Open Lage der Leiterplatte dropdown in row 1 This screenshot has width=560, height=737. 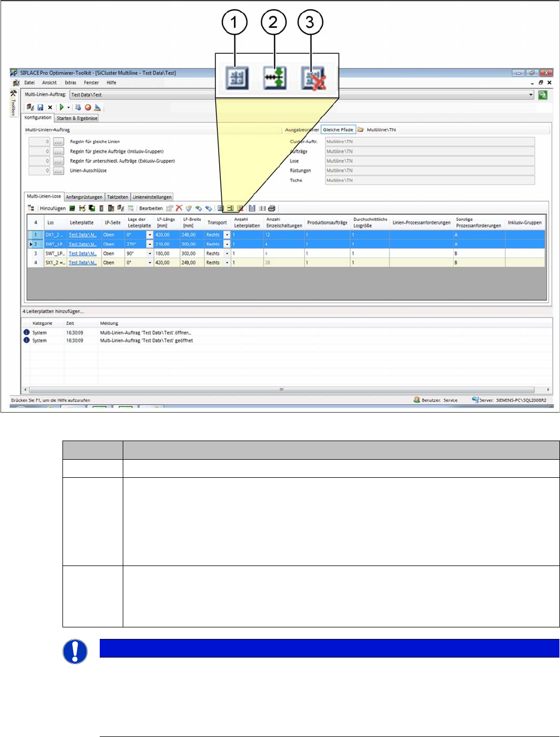coord(150,235)
